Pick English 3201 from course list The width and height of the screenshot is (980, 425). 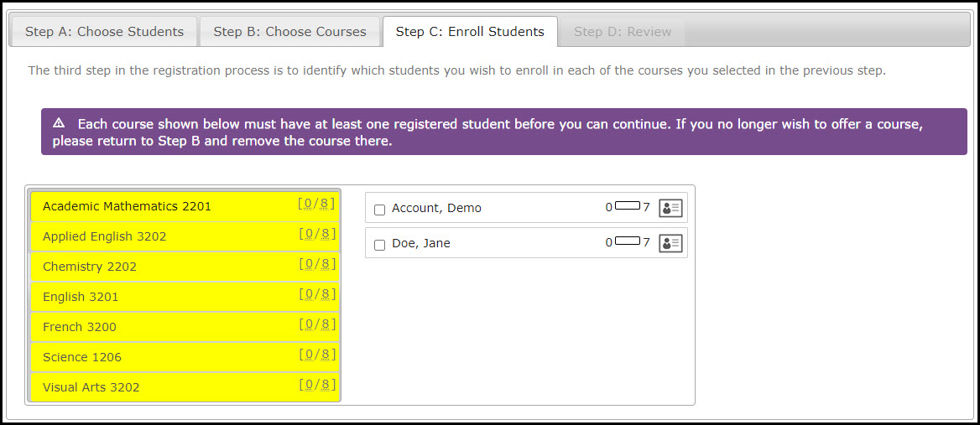coord(185,297)
